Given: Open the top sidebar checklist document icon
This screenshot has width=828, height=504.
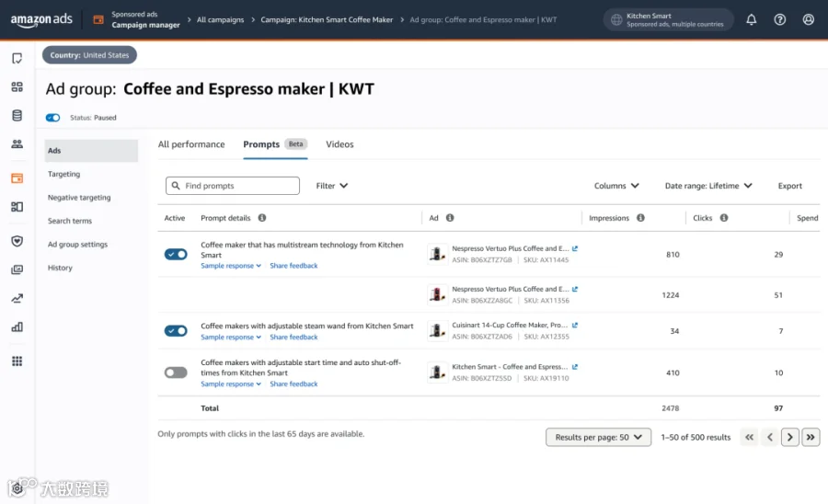Looking at the screenshot, I should click(17, 58).
